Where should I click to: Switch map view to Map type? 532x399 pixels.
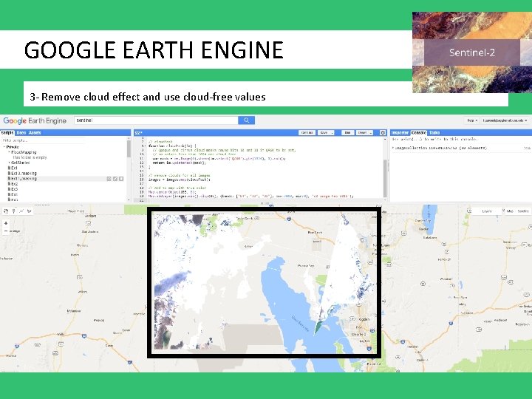coord(510,211)
